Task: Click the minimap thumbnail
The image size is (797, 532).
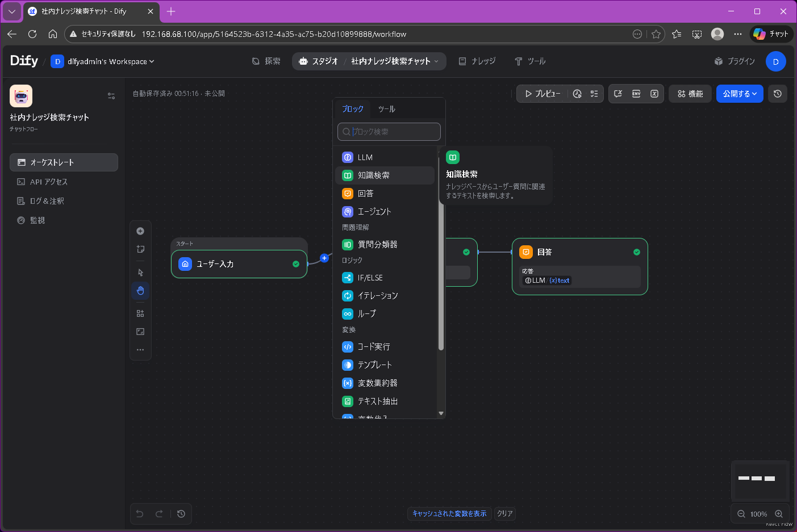Action: (x=760, y=480)
